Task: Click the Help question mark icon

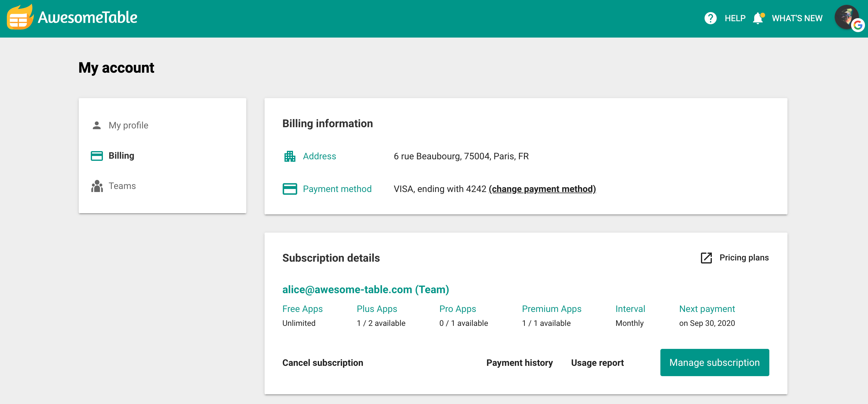Action: (x=710, y=18)
